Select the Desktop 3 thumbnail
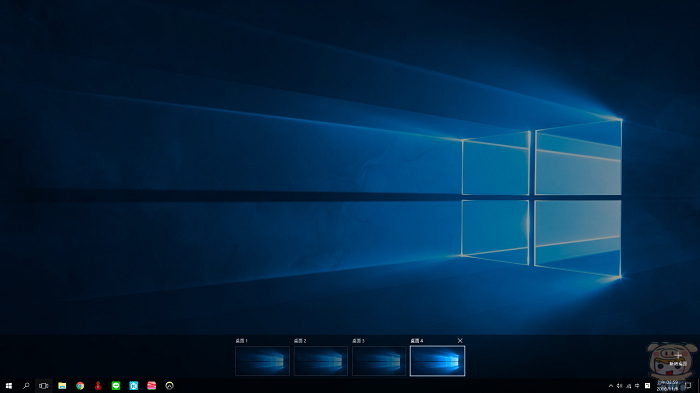700x393 pixels. [x=379, y=361]
